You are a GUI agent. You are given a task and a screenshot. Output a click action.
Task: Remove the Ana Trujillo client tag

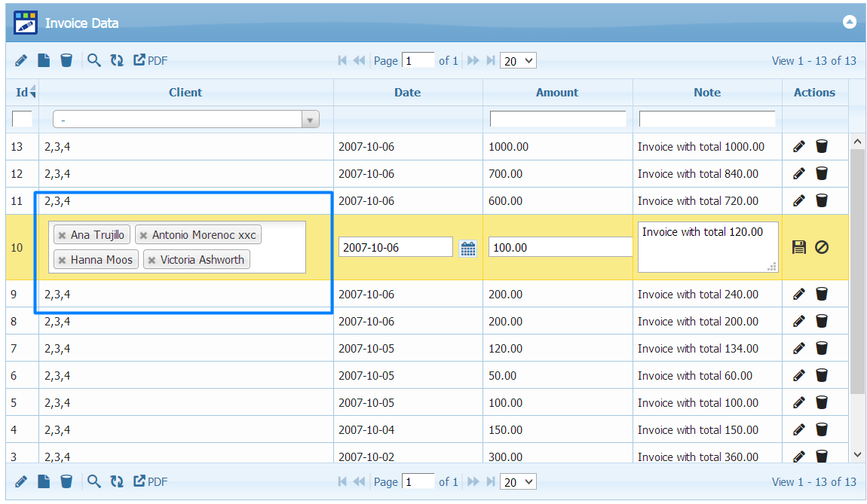(x=64, y=234)
